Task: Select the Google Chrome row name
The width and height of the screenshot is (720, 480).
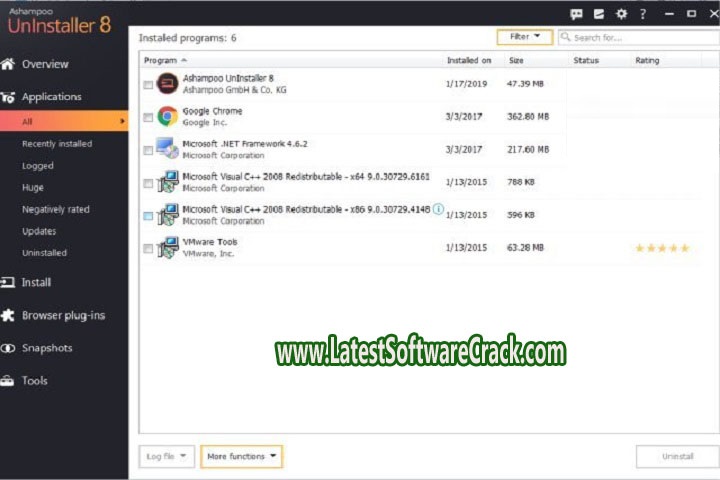Action: coord(212,111)
